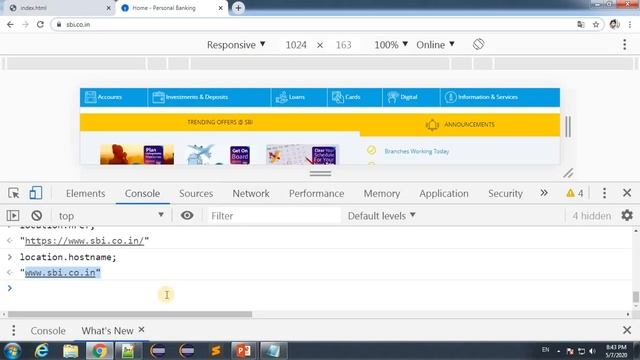Switch to the Memory tab
Screen dimensions: 640x360
(382, 193)
